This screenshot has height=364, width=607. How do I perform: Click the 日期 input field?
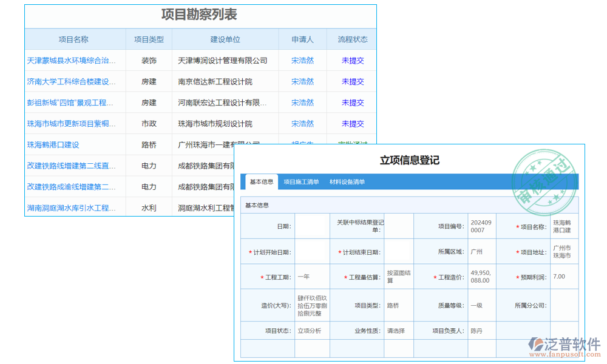tap(311, 226)
